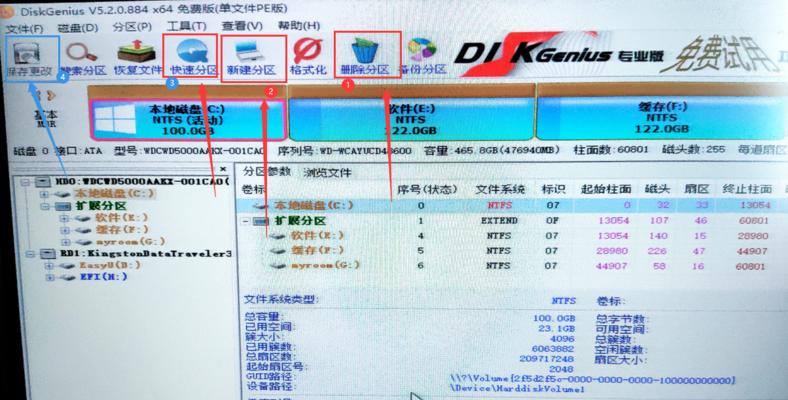Expand the EFI(H:) tree node
This screenshot has width=788, height=400.
(49, 277)
